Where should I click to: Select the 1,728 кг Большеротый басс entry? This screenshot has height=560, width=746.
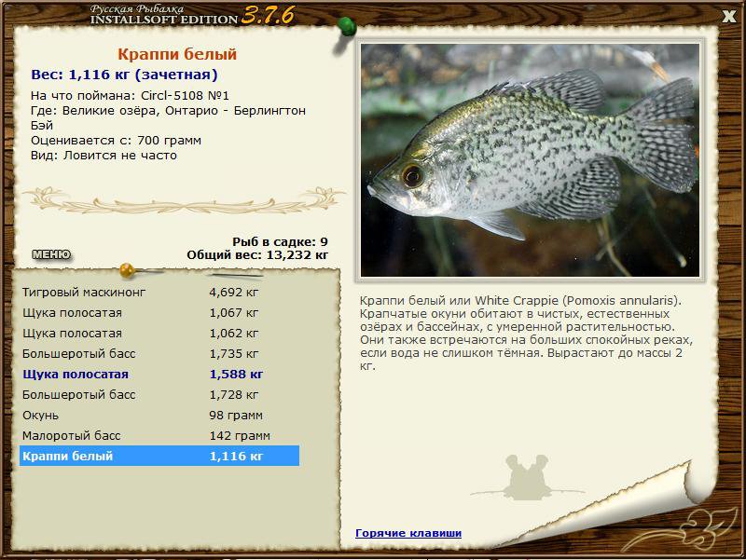[x=159, y=394]
